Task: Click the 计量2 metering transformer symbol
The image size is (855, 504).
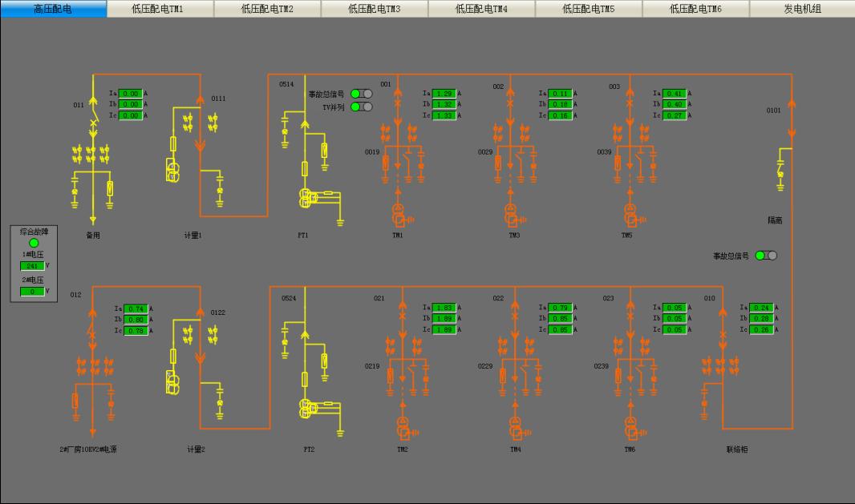Action: [172, 382]
